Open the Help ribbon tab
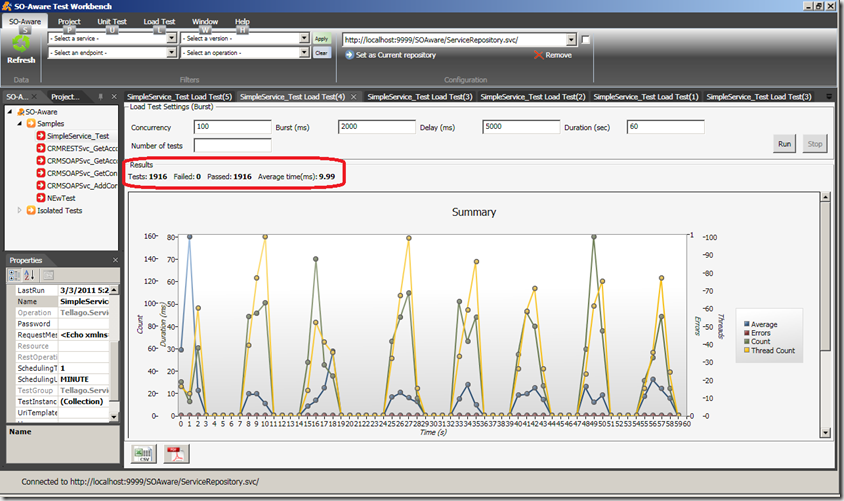This screenshot has height=501, width=844. click(x=242, y=22)
